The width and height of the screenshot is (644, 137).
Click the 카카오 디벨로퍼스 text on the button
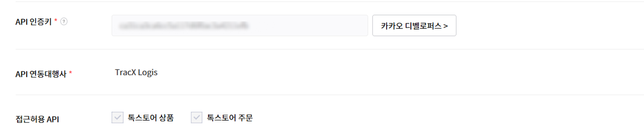[411, 26]
